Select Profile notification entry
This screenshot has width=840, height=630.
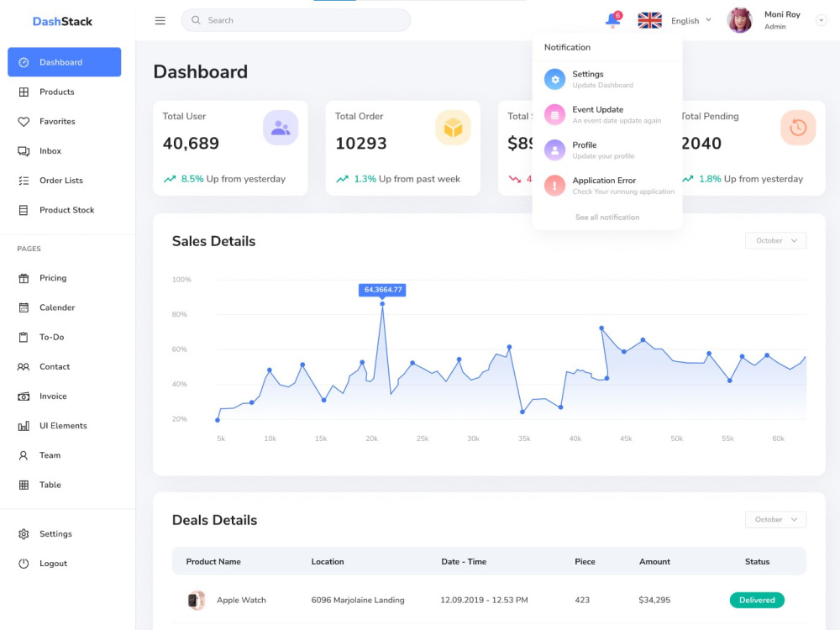(607, 150)
